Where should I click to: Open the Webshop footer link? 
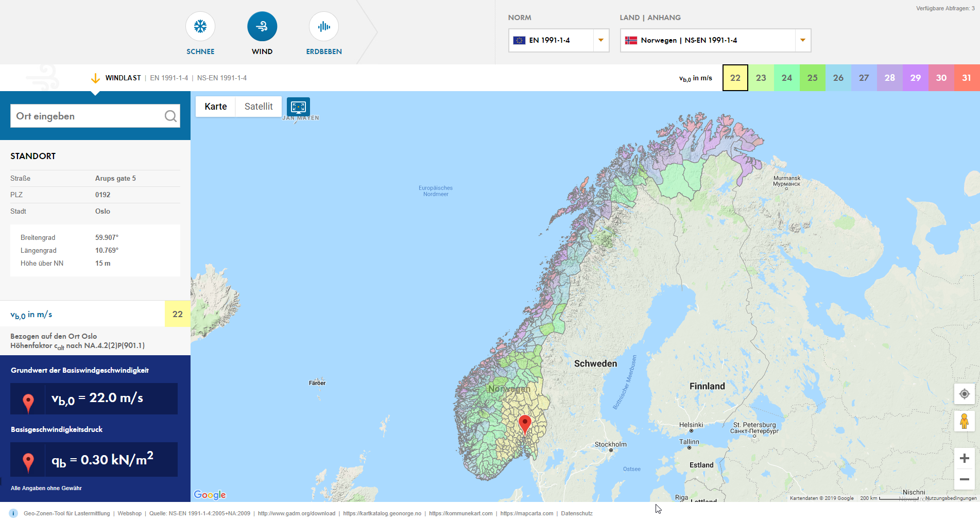pos(129,513)
